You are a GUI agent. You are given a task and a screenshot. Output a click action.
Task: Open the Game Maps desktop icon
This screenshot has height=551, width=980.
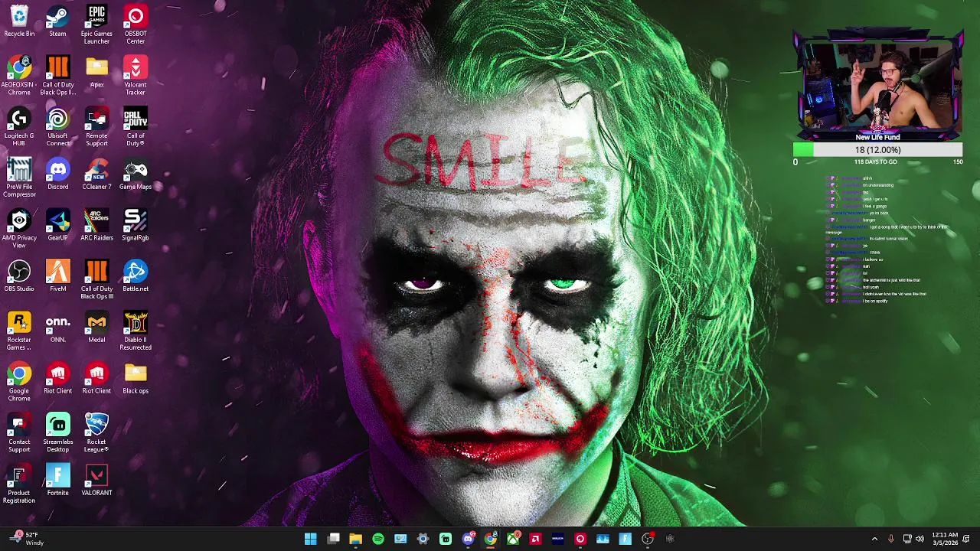pos(136,174)
